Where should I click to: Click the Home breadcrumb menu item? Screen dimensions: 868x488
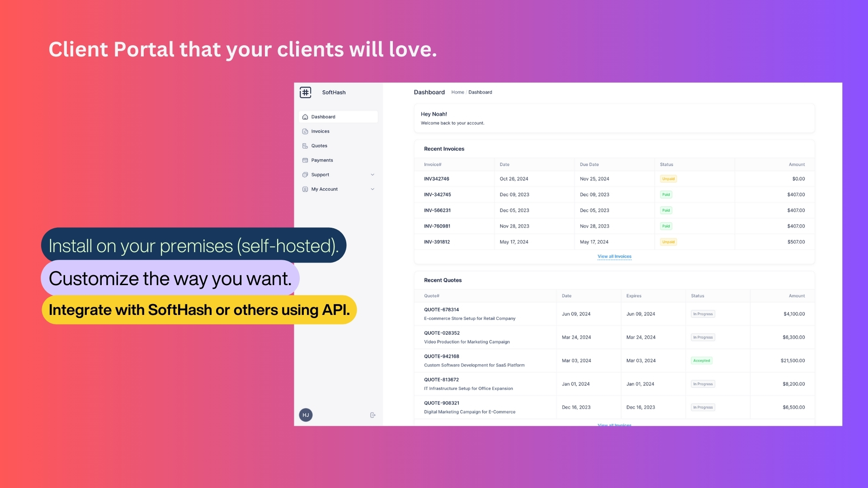[458, 92]
